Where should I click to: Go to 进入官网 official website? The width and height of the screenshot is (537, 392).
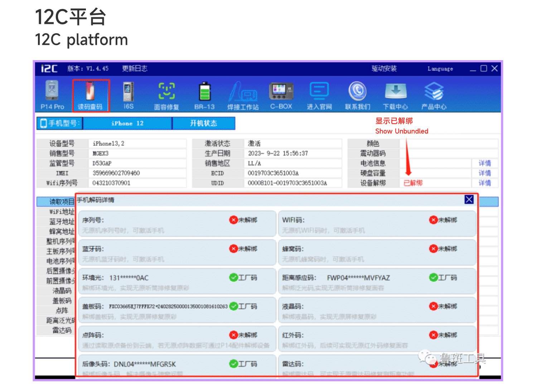pyautogui.click(x=319, y=95)
